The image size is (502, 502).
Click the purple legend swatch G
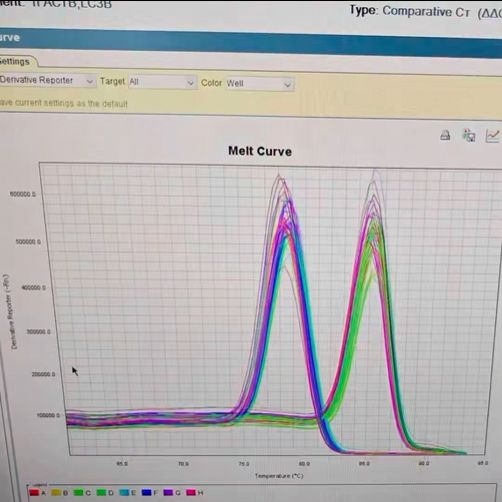coord(168,492)
